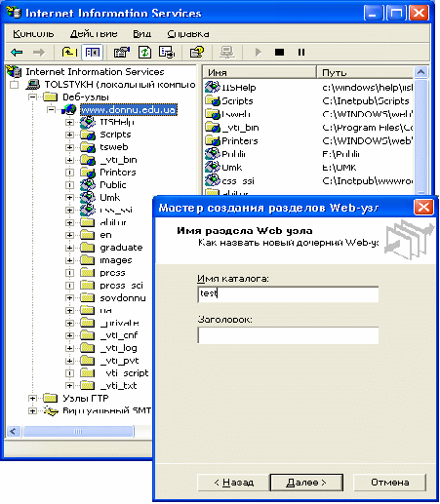Click the horizontal scrollbar thumb in the tree pane
The image size is (440, 504).
click(x=78, y=432)
